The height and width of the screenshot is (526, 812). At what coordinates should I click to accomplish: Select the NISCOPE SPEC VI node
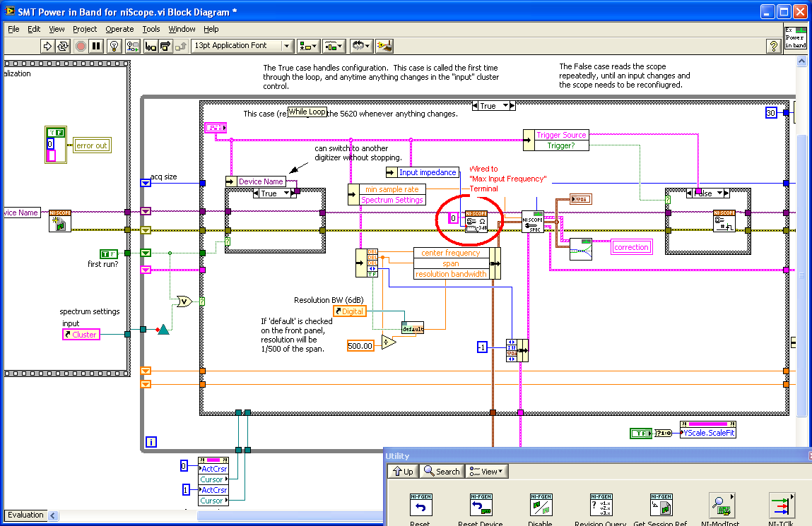(x=533, y=222)
